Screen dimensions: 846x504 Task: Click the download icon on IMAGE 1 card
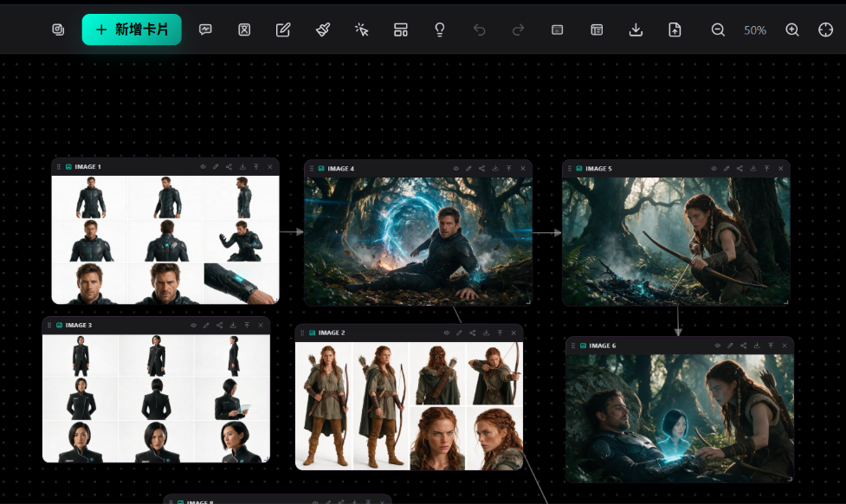242,167
